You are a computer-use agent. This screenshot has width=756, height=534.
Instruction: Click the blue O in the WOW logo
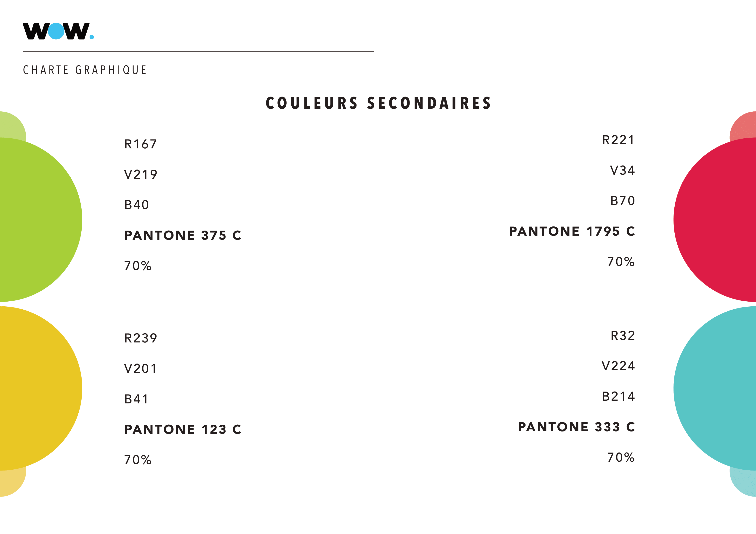coord(56,31)
